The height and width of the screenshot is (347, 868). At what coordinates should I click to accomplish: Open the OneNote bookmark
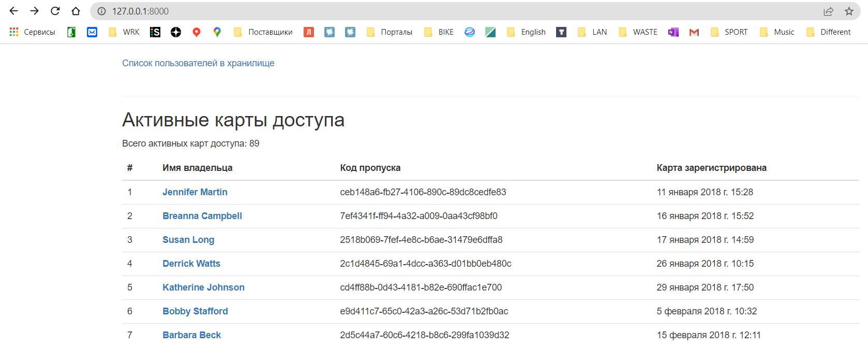pos(674,32)
